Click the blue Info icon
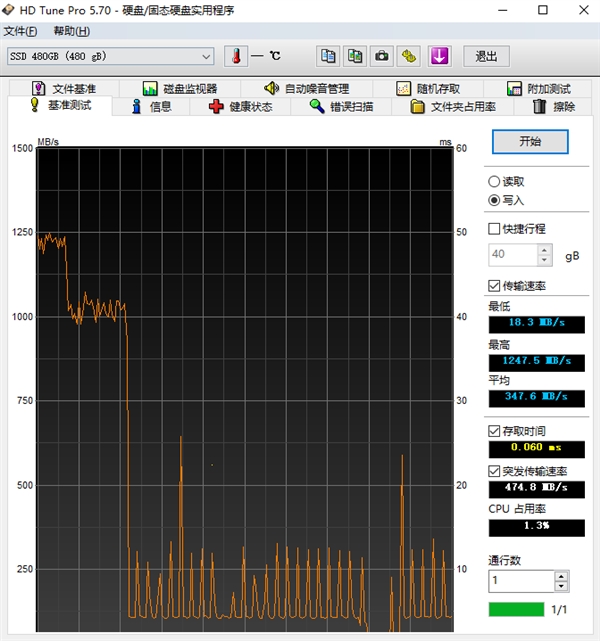600x641 pixels. click(137, 106)
